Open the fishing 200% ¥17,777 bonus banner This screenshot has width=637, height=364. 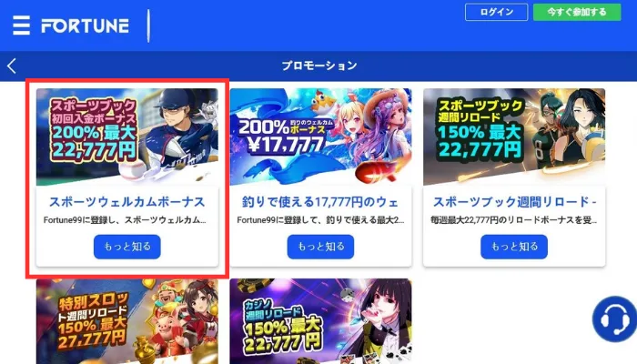click(320, 136)
